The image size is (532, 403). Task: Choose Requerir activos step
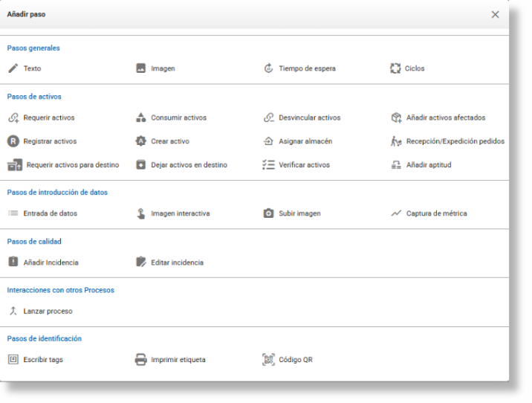coord(48,117)
